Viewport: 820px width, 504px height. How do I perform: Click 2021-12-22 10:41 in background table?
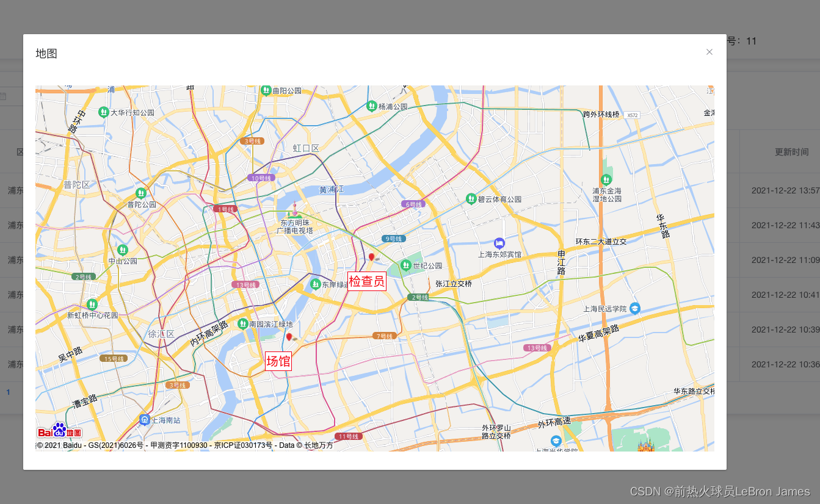[x=785, y=295]
